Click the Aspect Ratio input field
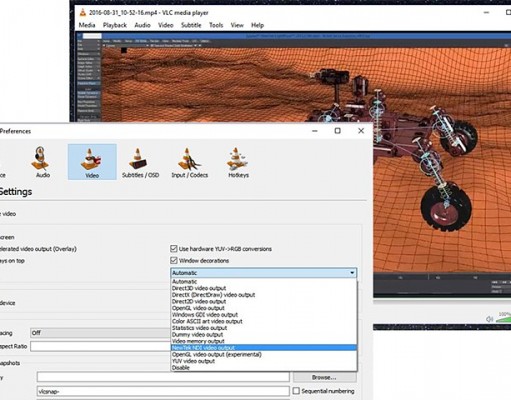The image size is (511, 400). (100, 346)
